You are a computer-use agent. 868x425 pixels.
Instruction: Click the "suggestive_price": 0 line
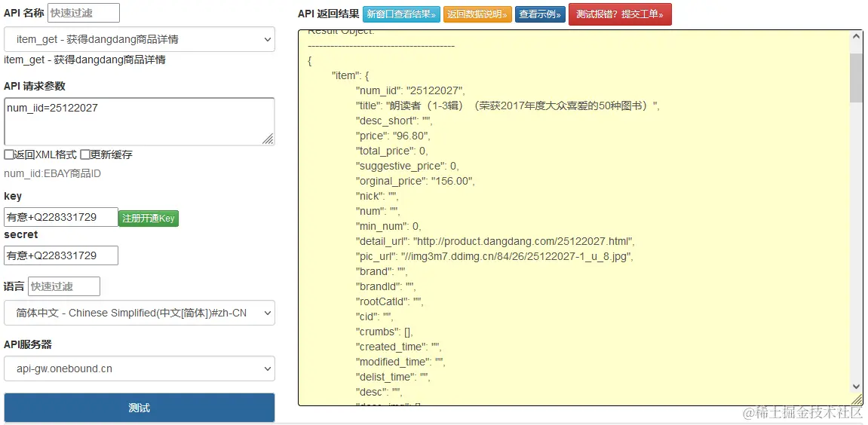click(407, 166)
